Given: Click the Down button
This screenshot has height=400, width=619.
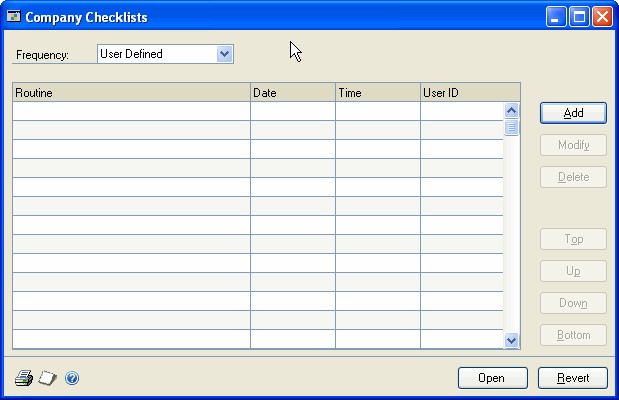Looking at the screenshot, I should [573, 303].
